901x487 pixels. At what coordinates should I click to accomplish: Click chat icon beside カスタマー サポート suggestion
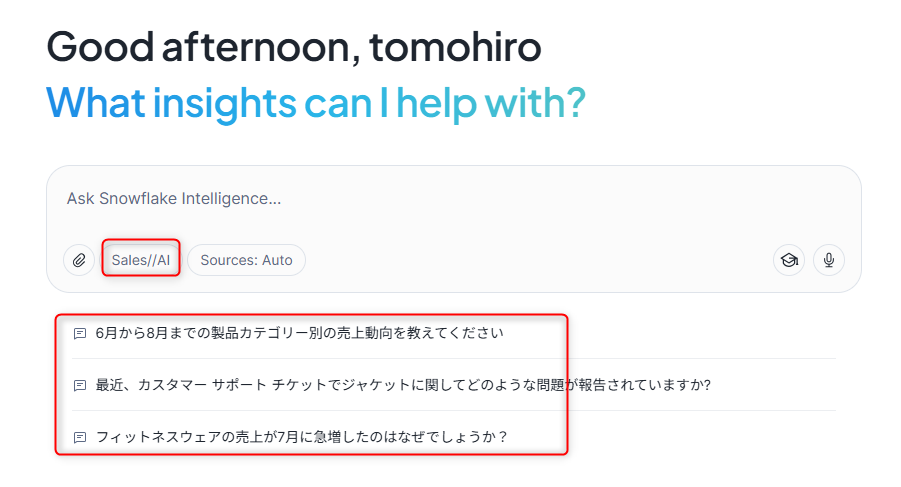80,385
